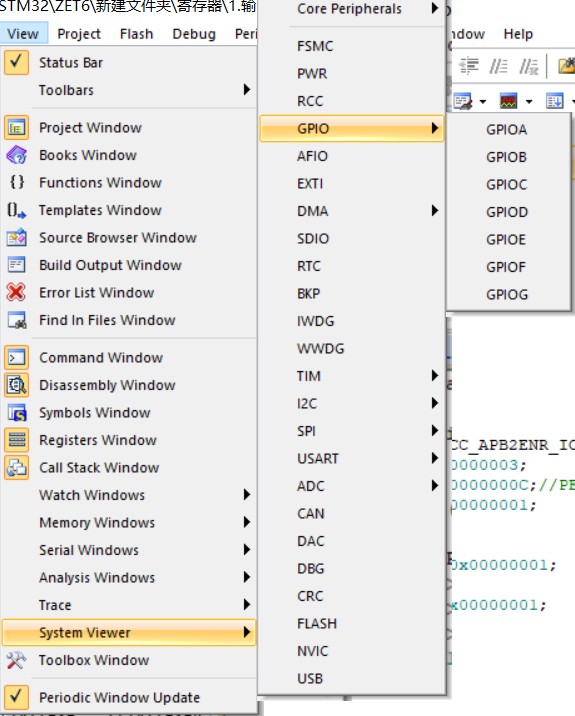This screenshot has width=575, height=716.
Task: Click the Build Output Window icon
Action: (16, 265)
